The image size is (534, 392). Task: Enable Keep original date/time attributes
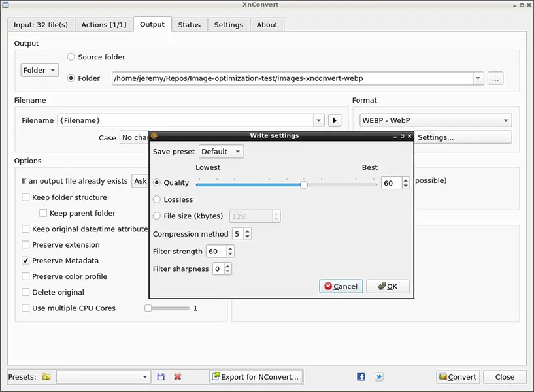(x=25, y=229)
